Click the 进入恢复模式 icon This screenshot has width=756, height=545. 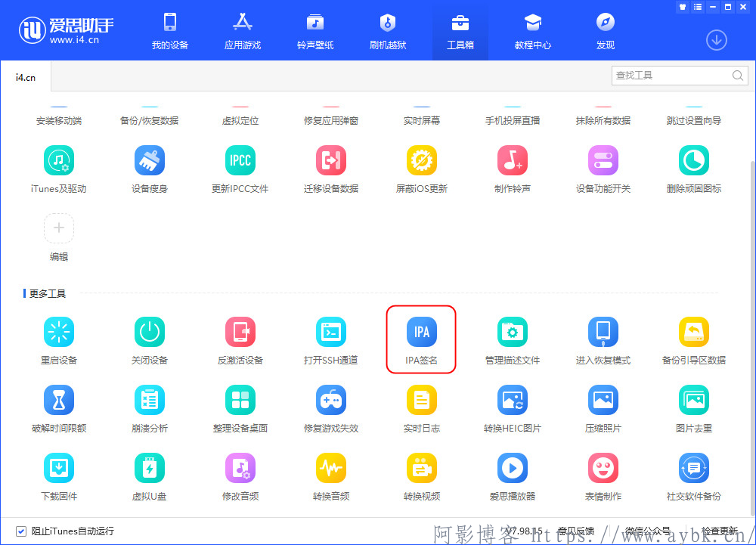pyautogui.click(x=603, y=333)
